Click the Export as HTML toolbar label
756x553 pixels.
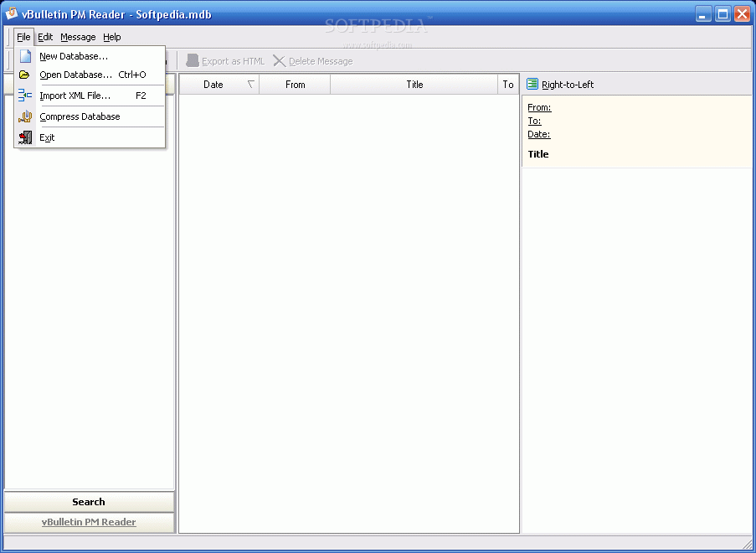[234, 61]
